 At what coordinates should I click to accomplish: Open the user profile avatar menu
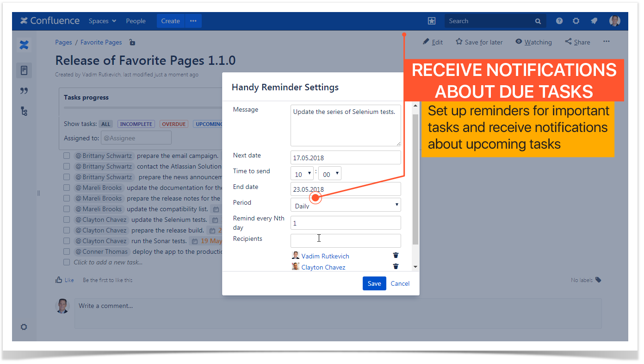click(615, 21)
